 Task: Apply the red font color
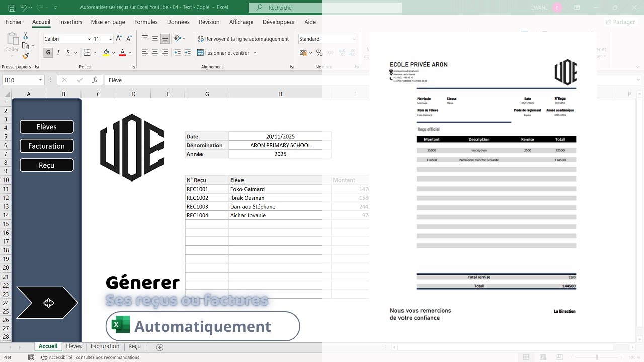pos(122,53)
